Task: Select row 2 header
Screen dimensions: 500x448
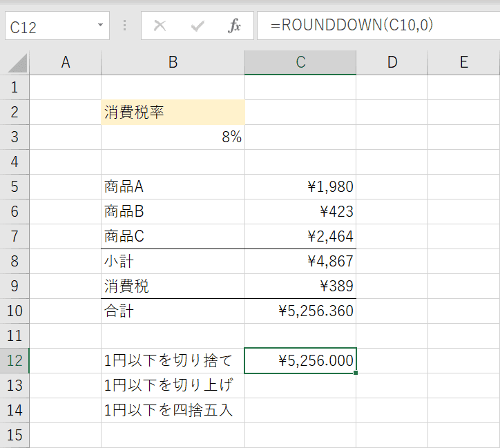Action: click(x=15, y=112)
